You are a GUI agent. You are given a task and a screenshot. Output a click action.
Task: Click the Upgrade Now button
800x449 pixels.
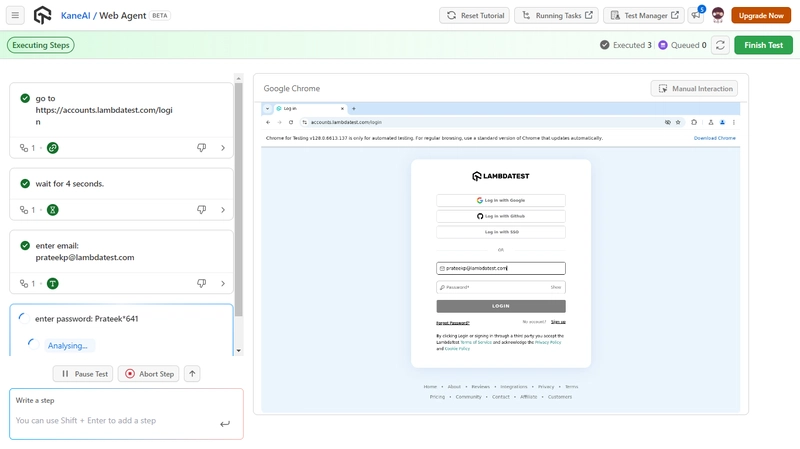click(x=761, y=15)
